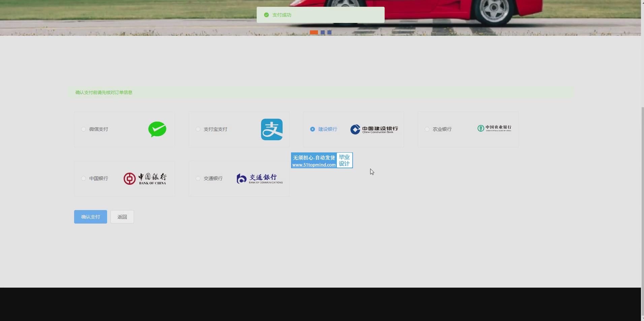Viewport: 644px width, 321px height.
Task: Go to third carousel slide indicator
Action: 329,32
